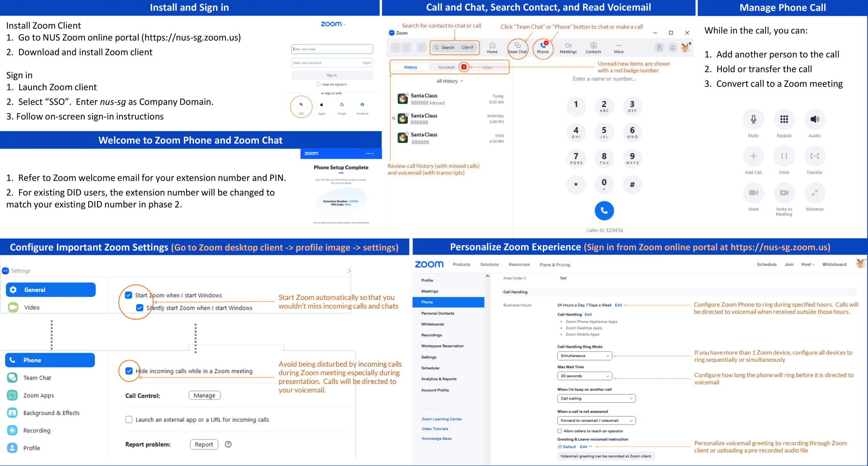Click the Transfer call icon

(814, 156)
